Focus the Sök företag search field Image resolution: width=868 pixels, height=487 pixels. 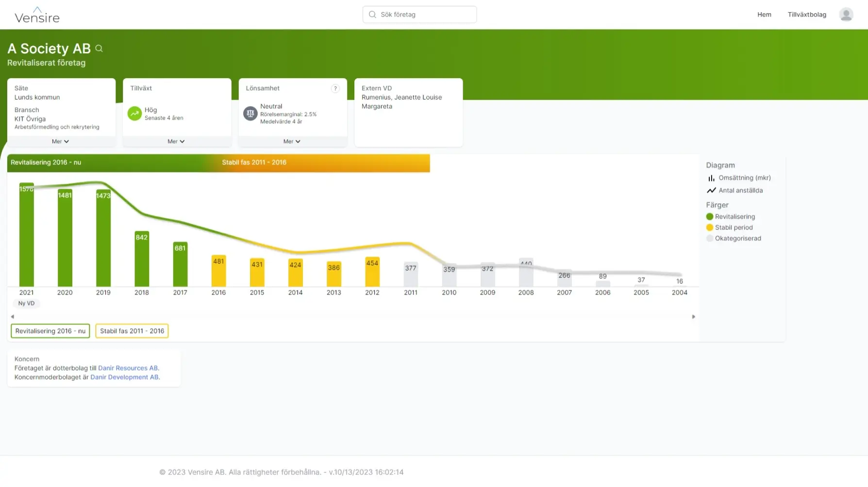tap(419, 15)
